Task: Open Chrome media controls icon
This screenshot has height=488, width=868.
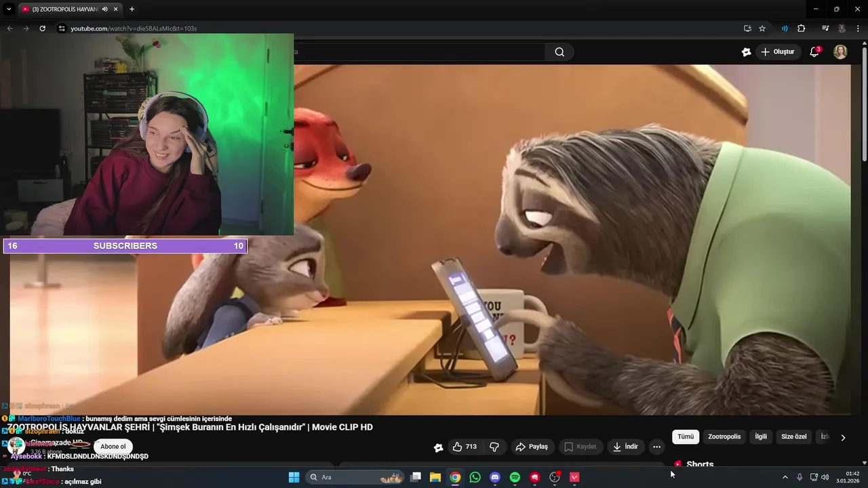Action: click(x=825, y=28)
